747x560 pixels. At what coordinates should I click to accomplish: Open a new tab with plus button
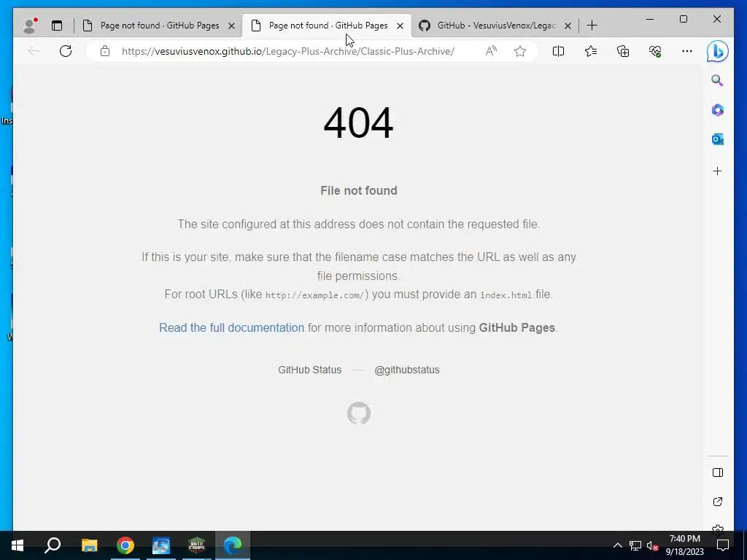tap(592, 26)
